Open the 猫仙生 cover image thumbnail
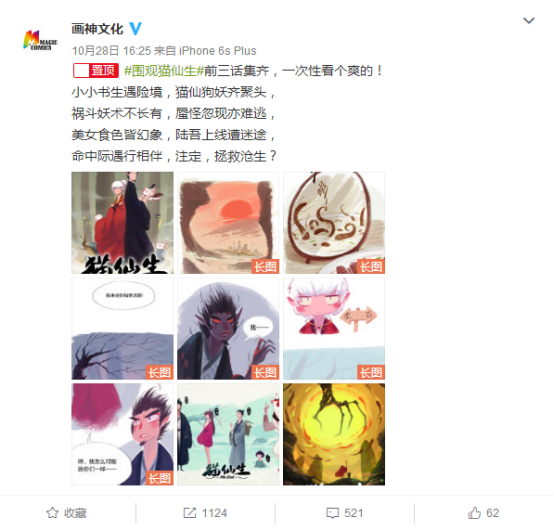The width and height of the screenshot is (554, 530). (122, 223)
